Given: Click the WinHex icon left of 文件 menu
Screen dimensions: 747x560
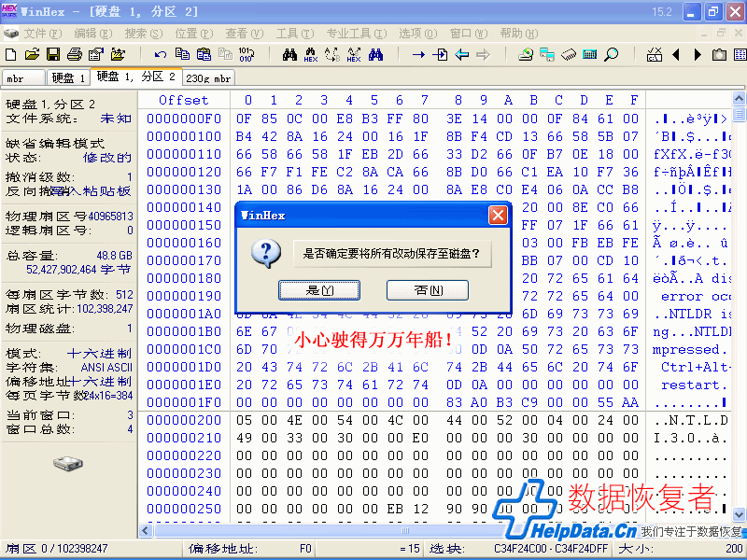Looking at the screenshot, I should click(11, 34).
